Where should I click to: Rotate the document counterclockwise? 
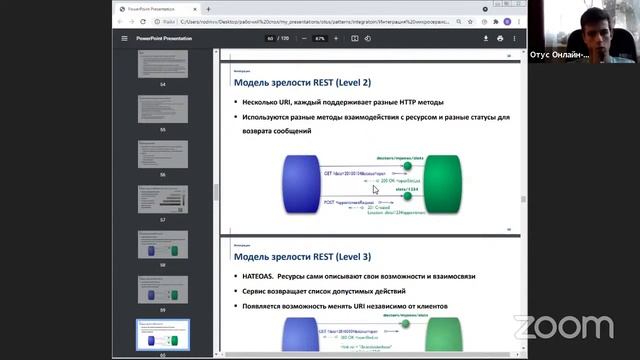(368, 38)
